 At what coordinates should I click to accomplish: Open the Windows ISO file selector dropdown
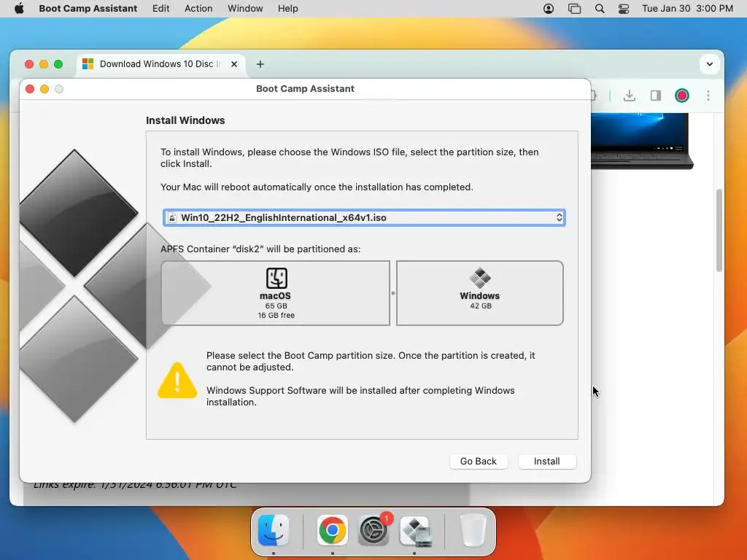(364, 217)
